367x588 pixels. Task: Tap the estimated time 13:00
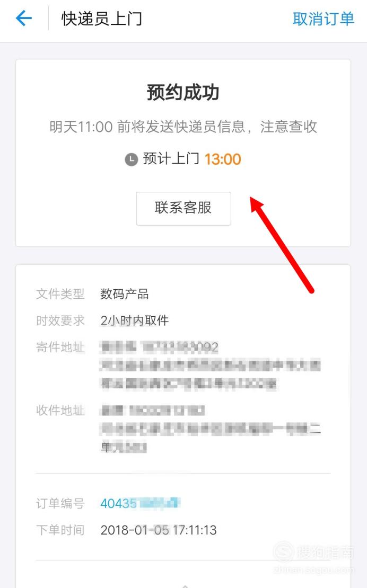[223, 159]
